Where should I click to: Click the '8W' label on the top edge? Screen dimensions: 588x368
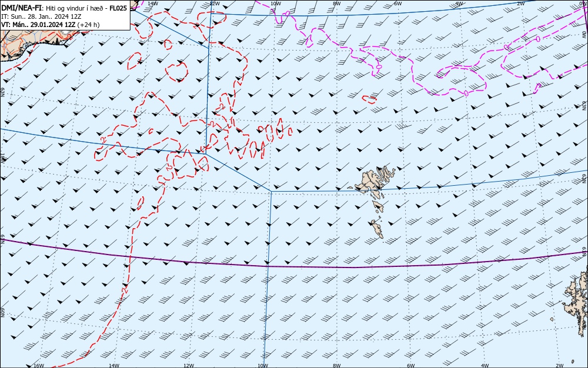coord(337,4)
